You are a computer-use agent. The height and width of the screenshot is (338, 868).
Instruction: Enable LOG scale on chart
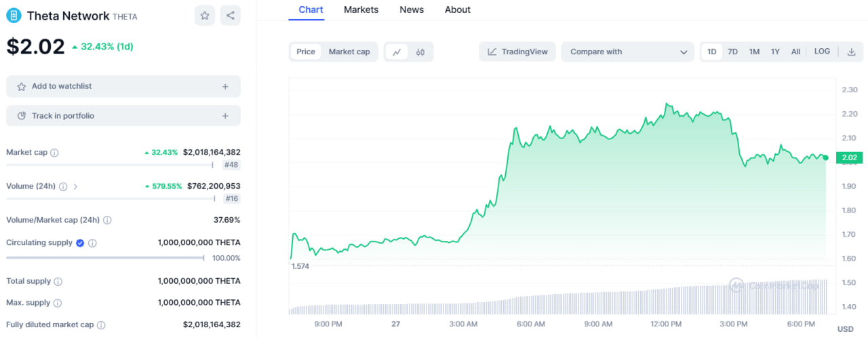point(822,52)
